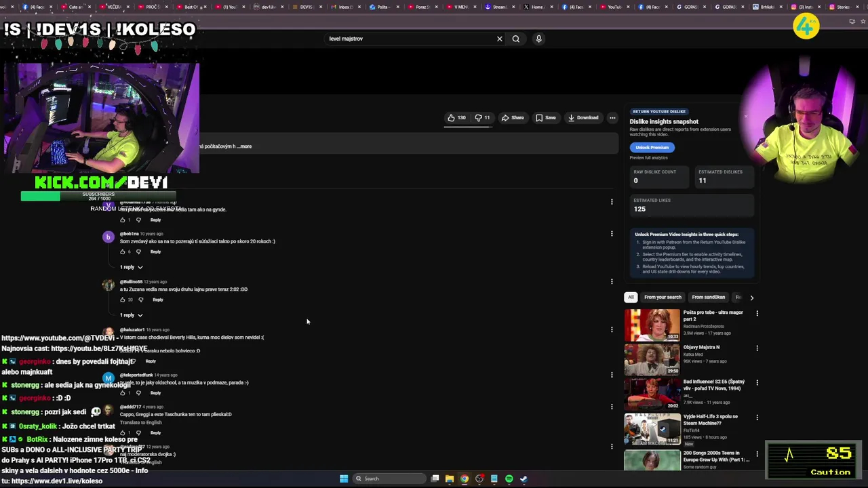This screenshot has width=868, height=488.
Task: Open menu for the @addd717 comment
Action: tap(612, 407)
